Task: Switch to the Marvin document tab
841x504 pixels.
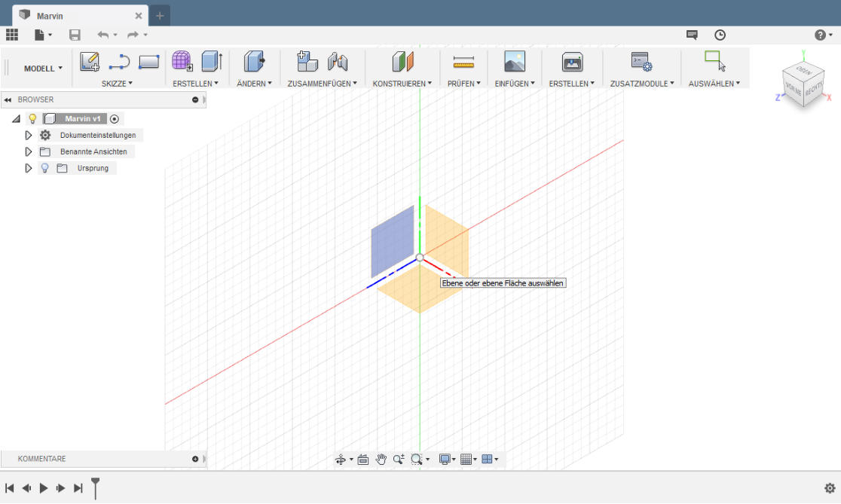Action: coord(79,16)
